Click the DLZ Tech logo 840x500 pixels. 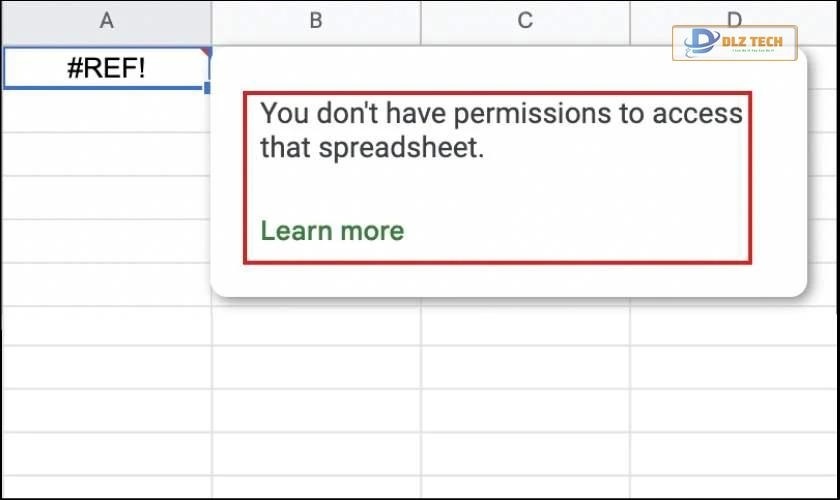click(x=735, y=43)
